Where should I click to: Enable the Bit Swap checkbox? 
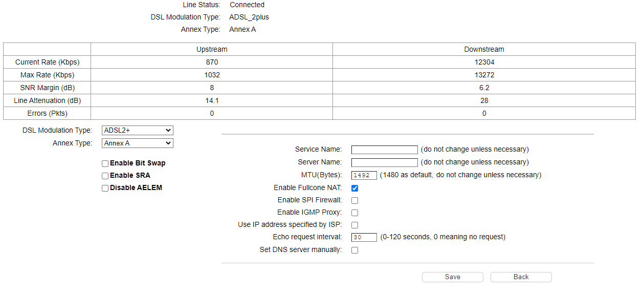tap(105, 163)
